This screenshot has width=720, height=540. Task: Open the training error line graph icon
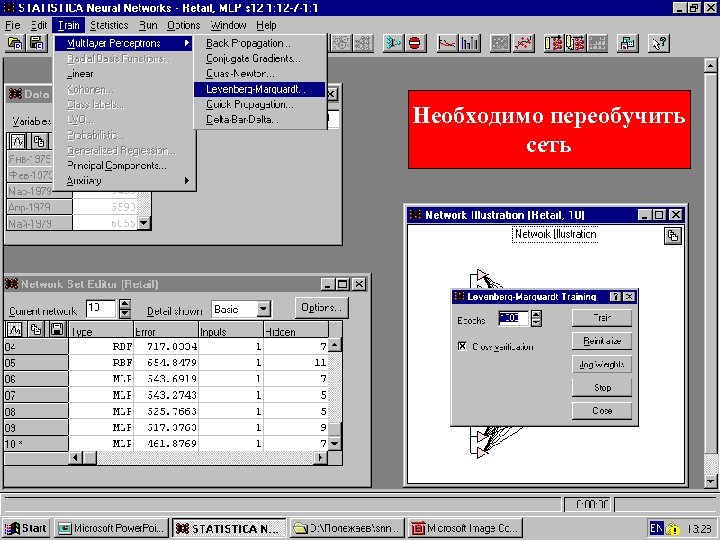tap(447, 44)
